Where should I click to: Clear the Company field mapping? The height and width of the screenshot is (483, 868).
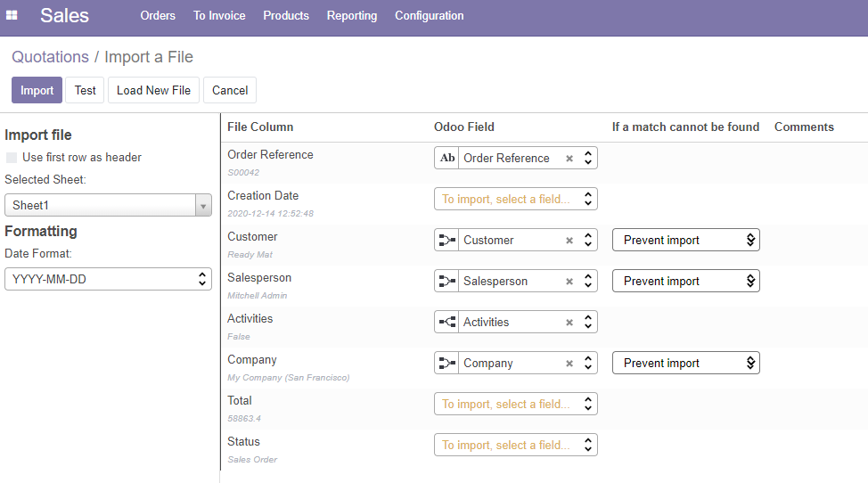pyautogui.click(x=569, y=364)
